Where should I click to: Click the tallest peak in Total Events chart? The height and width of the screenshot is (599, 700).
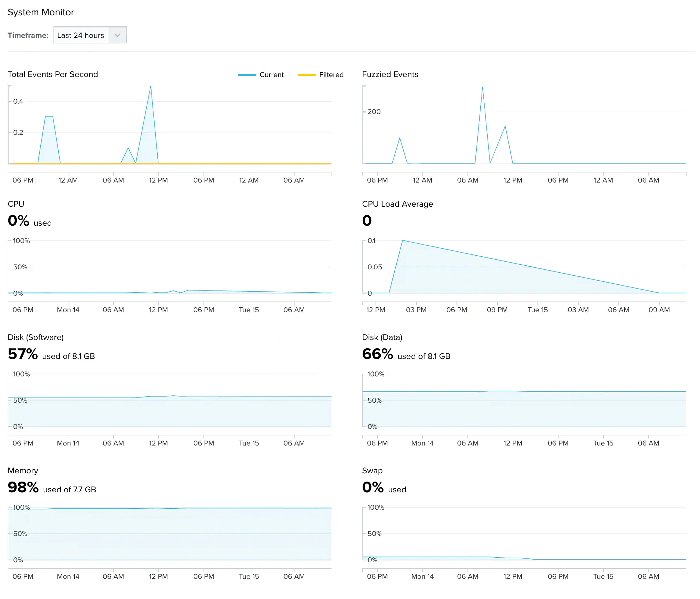150,87
